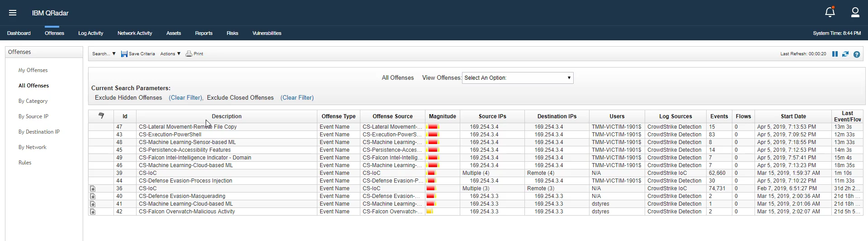Select 'CS-Defense Evasion-Process Injection' offense
The width and height of the screenshot is (868, 241).
185,181
